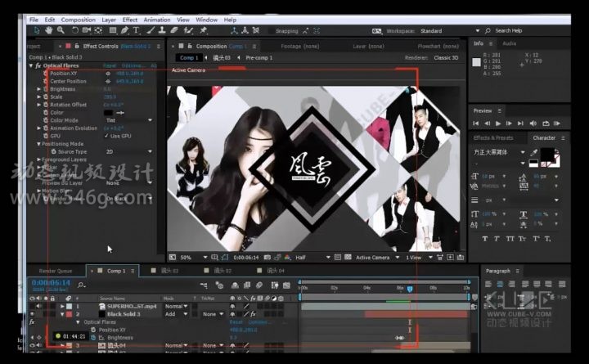589x364 pixels.
Task: Hide the Black Solid 3 layer
Action: tap(33, 314)
